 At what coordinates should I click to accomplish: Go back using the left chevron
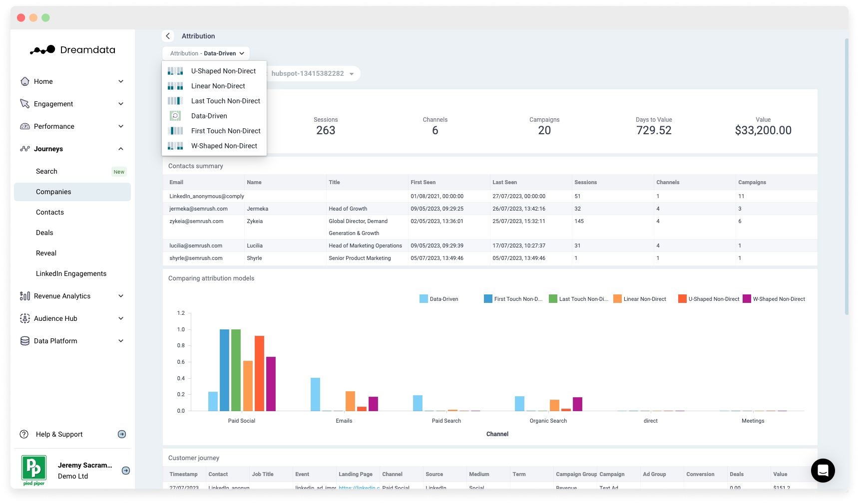pyautogui.click(x=168, y=36)
